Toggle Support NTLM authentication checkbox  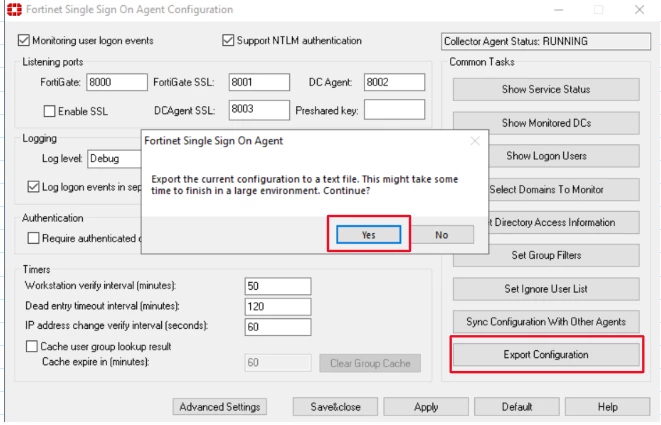[228, 40]
